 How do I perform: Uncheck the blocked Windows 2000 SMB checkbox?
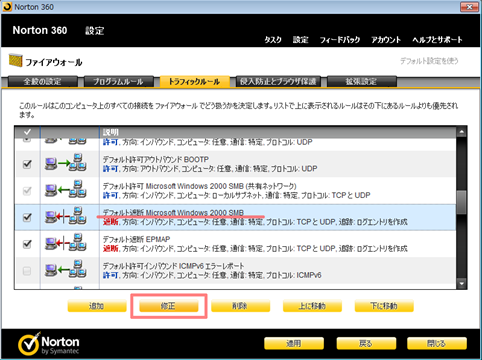click(27, 217)
